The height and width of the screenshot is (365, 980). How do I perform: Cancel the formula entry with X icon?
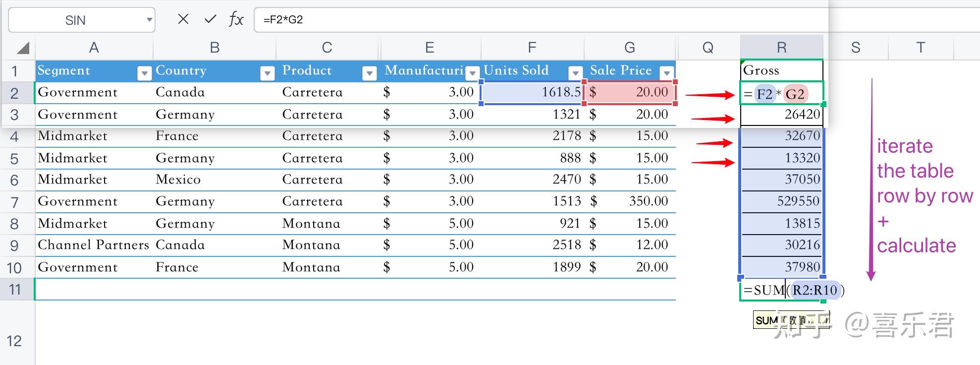(x=183, y=19)
